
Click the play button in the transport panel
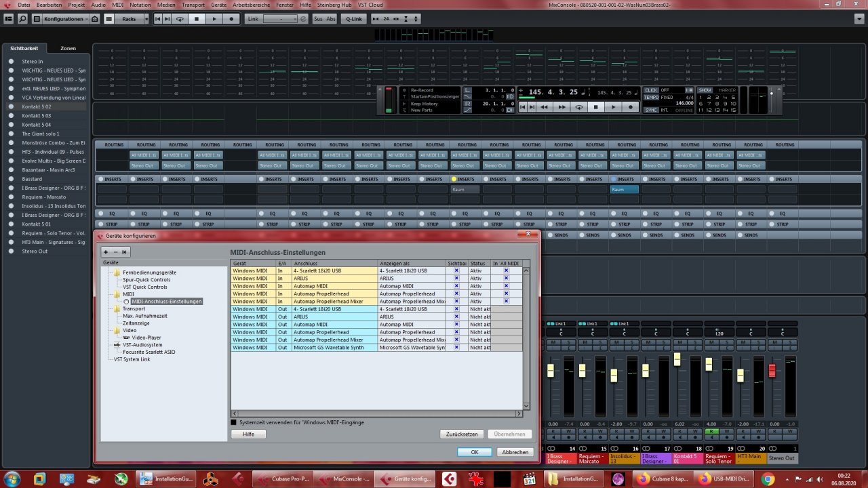613,106
